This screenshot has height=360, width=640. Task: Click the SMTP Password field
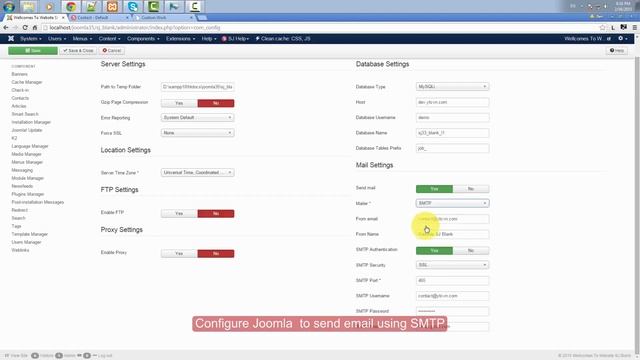tap(452, 311)
